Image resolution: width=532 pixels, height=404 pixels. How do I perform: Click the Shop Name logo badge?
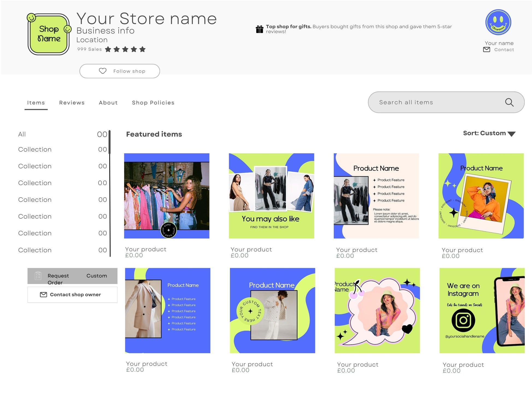click(x=49, y=34)
